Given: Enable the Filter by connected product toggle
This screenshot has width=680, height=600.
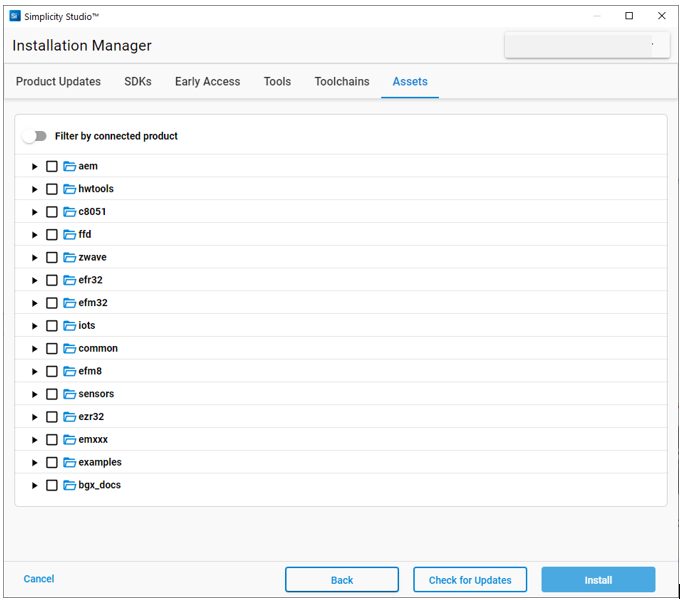Looking at the screenshot, I should (35, 136).
